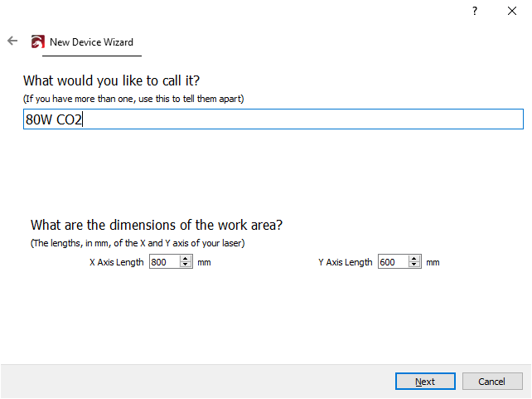Click the work area dimensions heading
The height and width of the screenshot is (399, 532).
pos(157,225)
